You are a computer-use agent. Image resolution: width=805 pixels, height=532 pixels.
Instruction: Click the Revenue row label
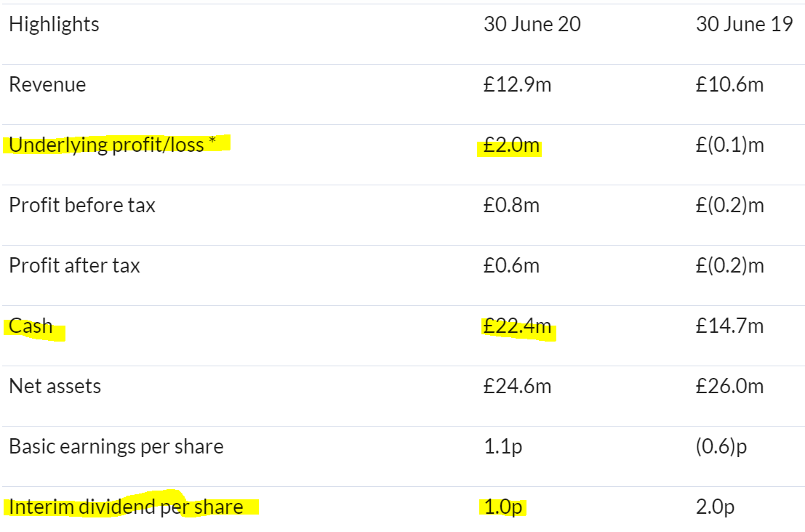[47, 84]
